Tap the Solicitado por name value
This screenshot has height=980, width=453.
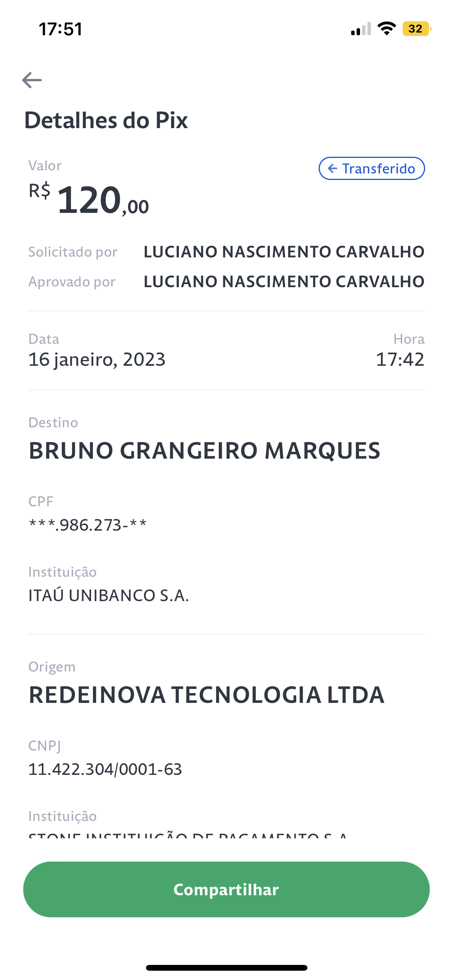click(x=284, y=252)
